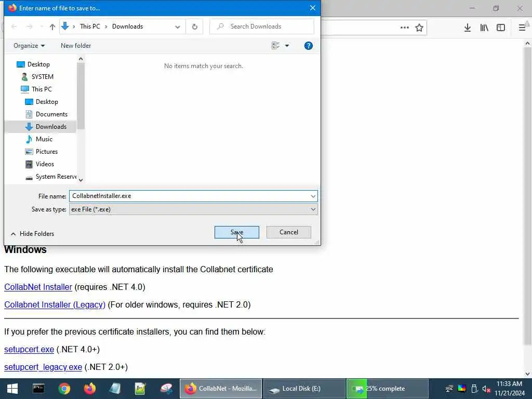The image size is (532, 399).
Task: Open the Firefox Library icon
Action: pos(484,28)
